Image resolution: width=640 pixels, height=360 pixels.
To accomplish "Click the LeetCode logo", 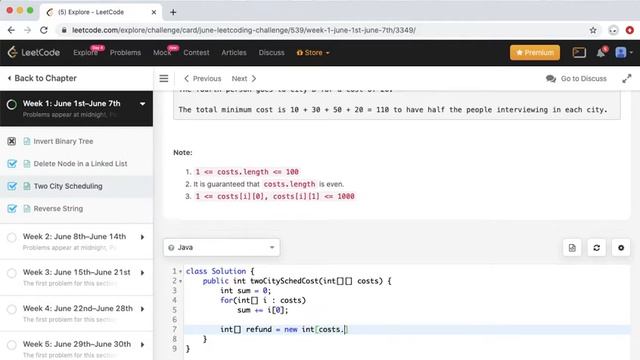I will [x=33, y=52].
